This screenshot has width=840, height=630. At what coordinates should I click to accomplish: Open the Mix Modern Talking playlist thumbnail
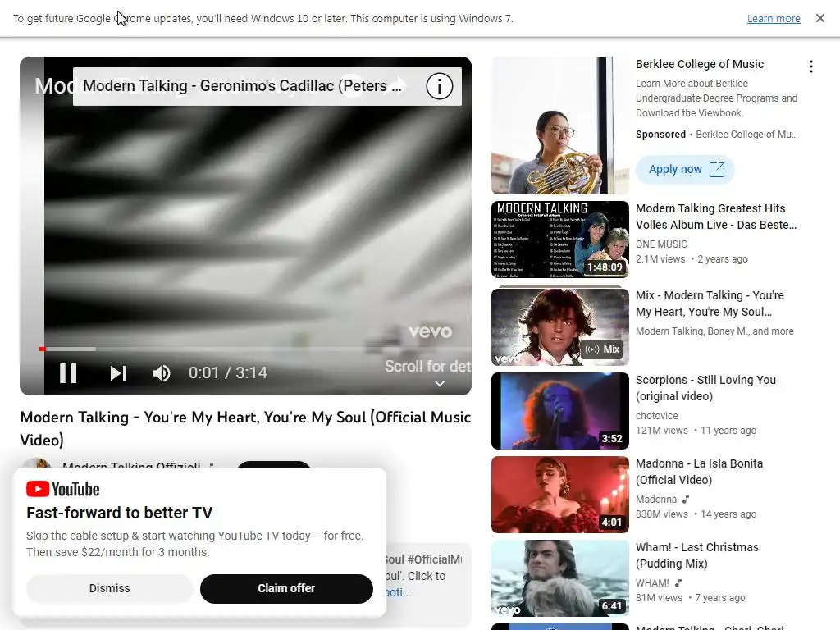click(x=559, y=326)
